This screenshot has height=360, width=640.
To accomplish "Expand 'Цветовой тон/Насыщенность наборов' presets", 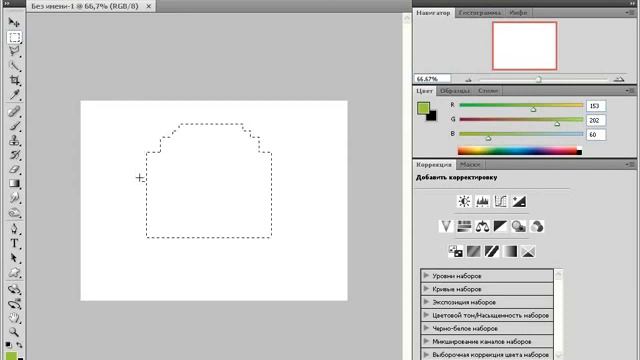I will click(x=426, y=315).
